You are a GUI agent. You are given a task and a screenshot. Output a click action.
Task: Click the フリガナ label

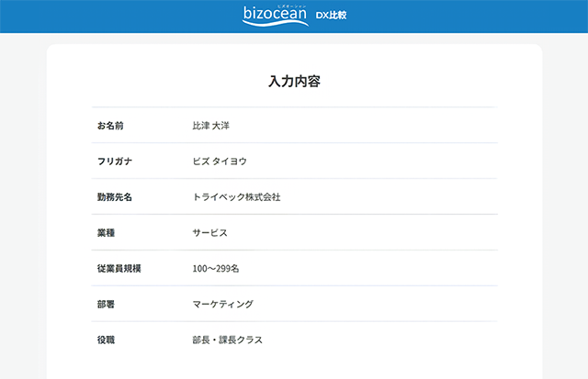click(115, 162)
